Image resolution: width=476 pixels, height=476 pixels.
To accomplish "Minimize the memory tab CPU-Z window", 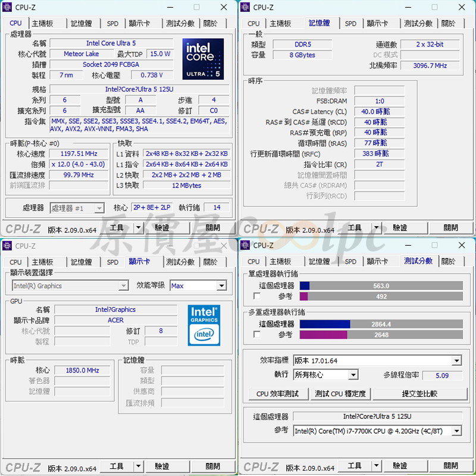I will (x=408, y=7).
